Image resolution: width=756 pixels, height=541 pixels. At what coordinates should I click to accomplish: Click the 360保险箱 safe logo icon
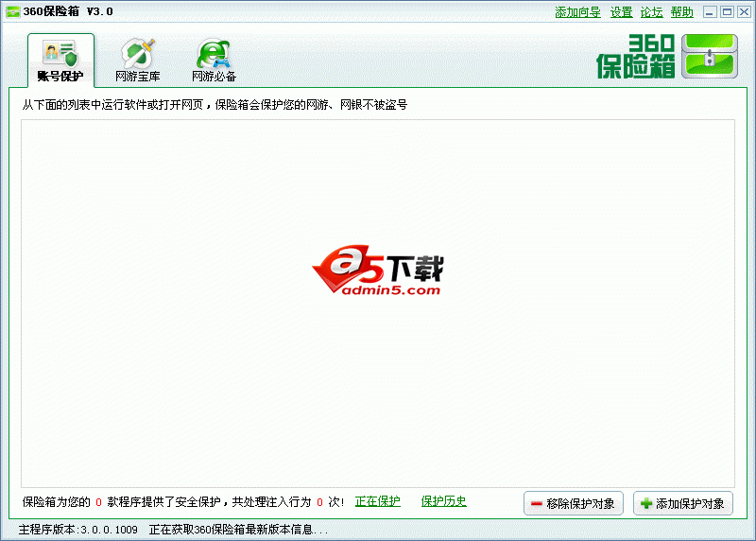point(710,56)
